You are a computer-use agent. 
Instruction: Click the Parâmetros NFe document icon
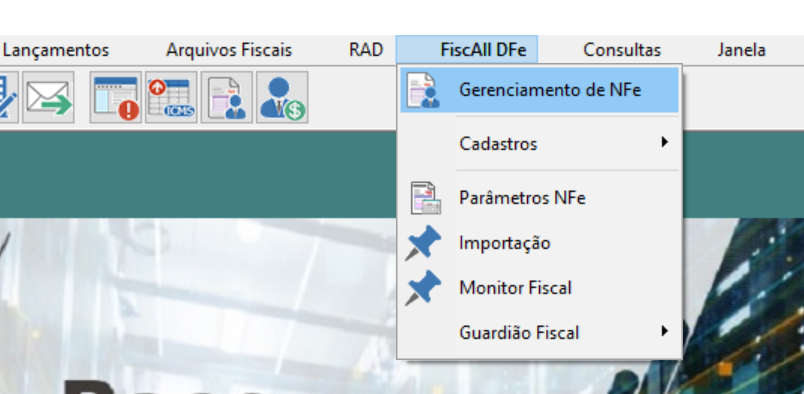click(x=425, y=198)
